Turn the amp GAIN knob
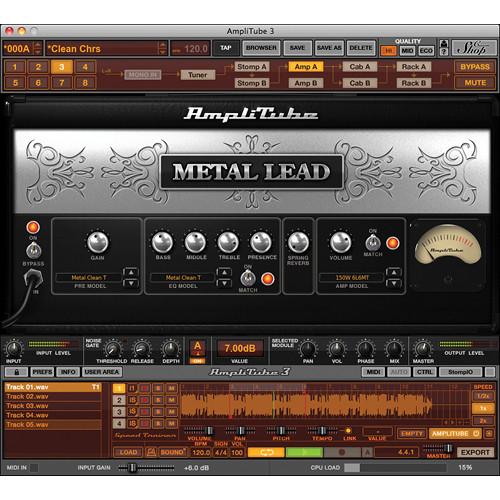Screen dimensions: 500x500 tap(98, 242)
